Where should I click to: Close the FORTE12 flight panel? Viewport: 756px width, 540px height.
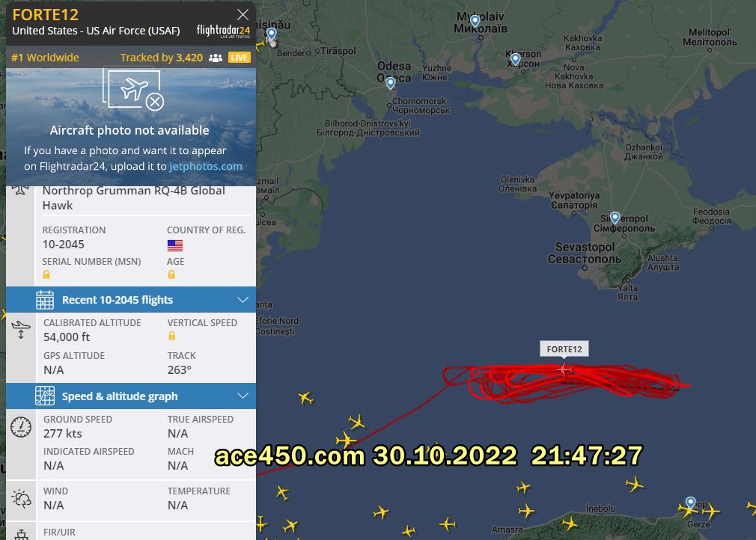click(243, 14)
